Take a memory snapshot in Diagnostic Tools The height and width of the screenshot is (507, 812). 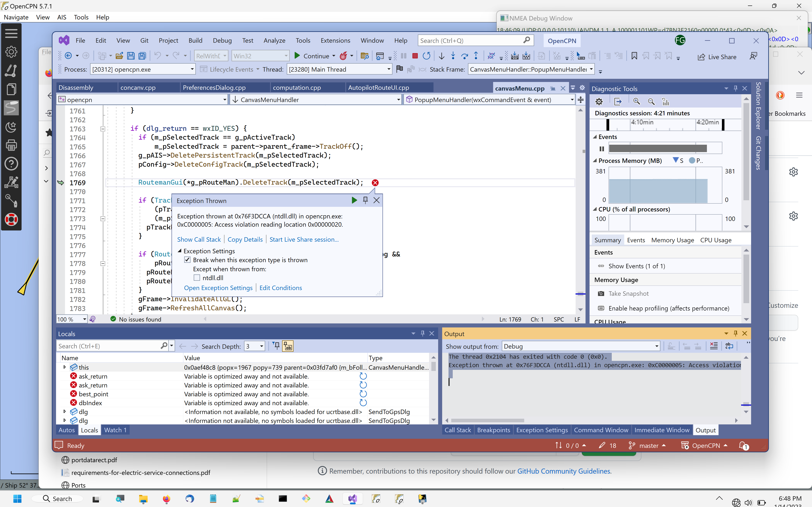click(628, 293)
